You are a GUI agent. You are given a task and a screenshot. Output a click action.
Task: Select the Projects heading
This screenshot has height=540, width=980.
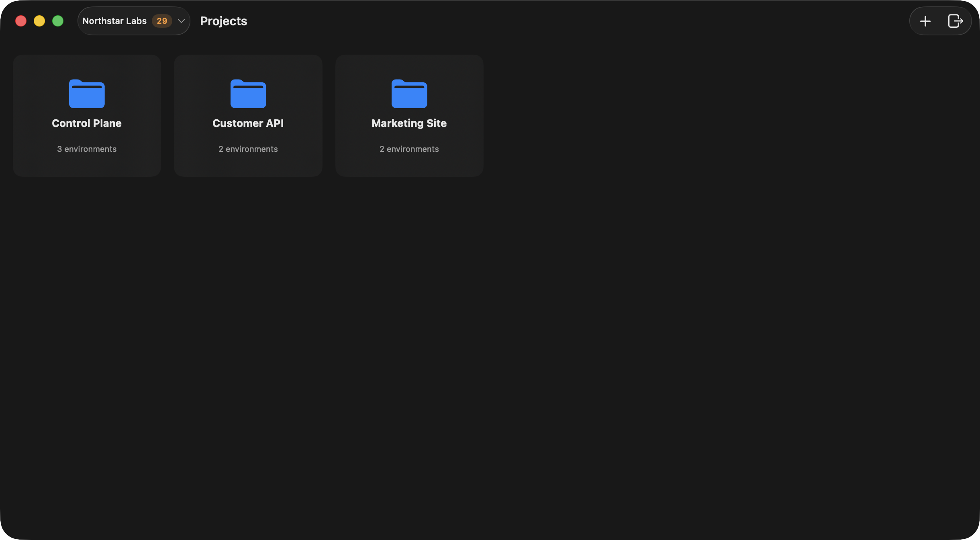pyautogui.click(x=223, y=20)
